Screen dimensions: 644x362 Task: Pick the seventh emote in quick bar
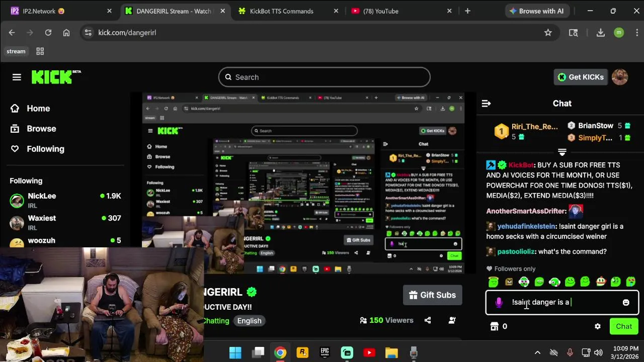click(x=585, y=282)
